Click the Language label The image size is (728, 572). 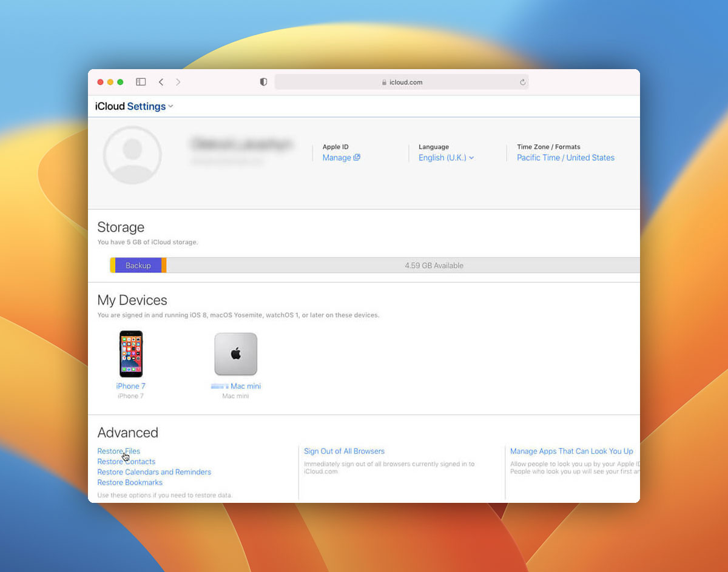434,147
